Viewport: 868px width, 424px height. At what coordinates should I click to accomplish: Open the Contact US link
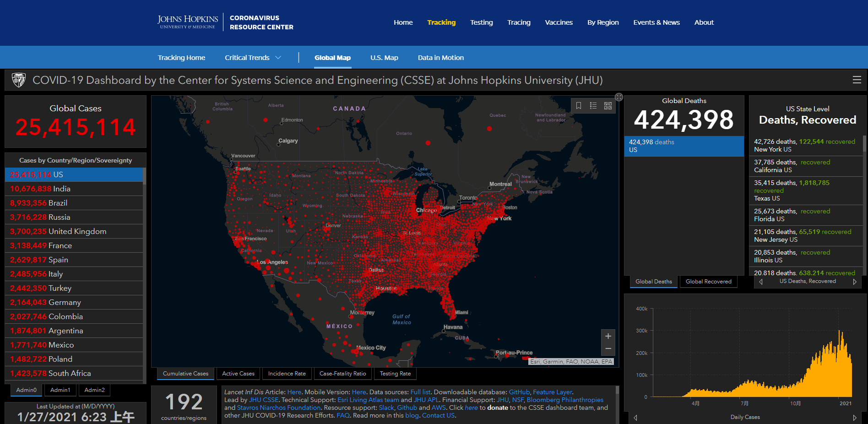438,415
